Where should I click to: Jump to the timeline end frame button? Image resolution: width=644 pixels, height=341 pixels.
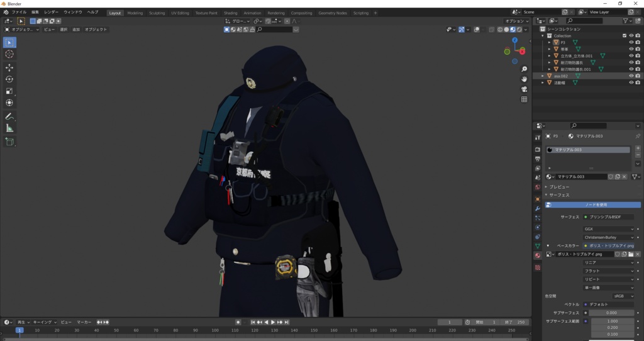(287, 323)
